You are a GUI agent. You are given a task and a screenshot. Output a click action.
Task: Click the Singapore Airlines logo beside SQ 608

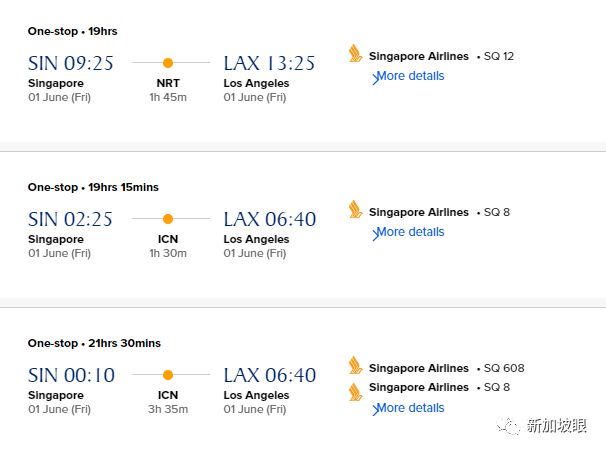(x=355, y=366)
